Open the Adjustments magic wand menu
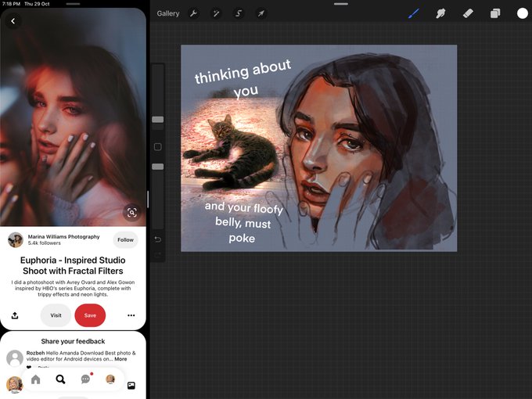Image resolution: width=532 pixels, height=399 pixels. coord(216,13)
